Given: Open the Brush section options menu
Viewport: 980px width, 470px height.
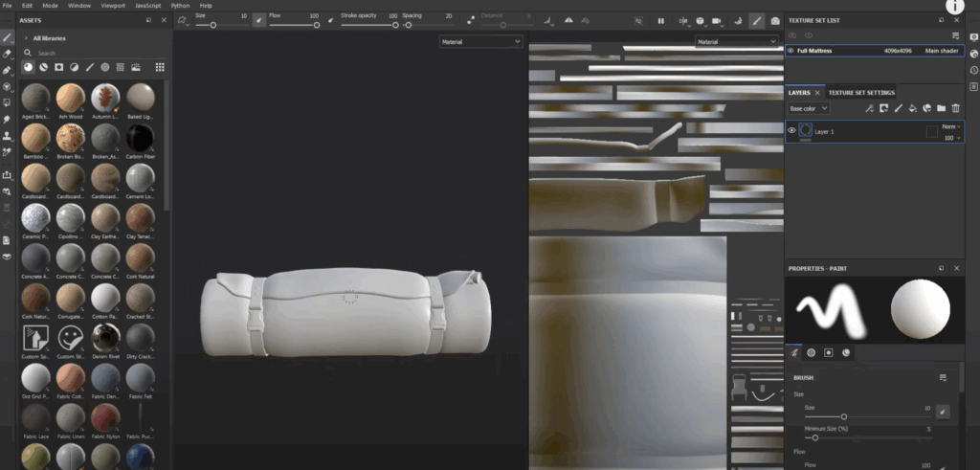Looking at the screenshot, I should click(943, 377).
